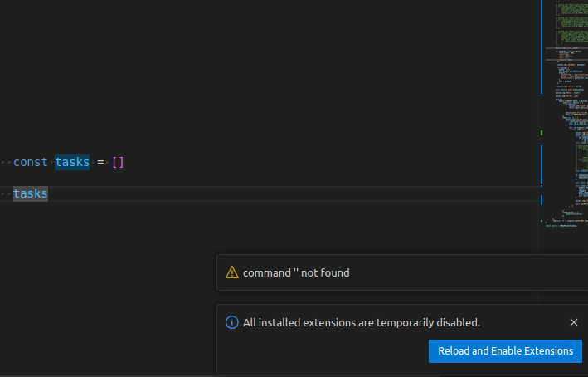The height and width of the screenshot is (377, 588).
Task: Select the "command '' not found" message
Action: pos(296,272)
